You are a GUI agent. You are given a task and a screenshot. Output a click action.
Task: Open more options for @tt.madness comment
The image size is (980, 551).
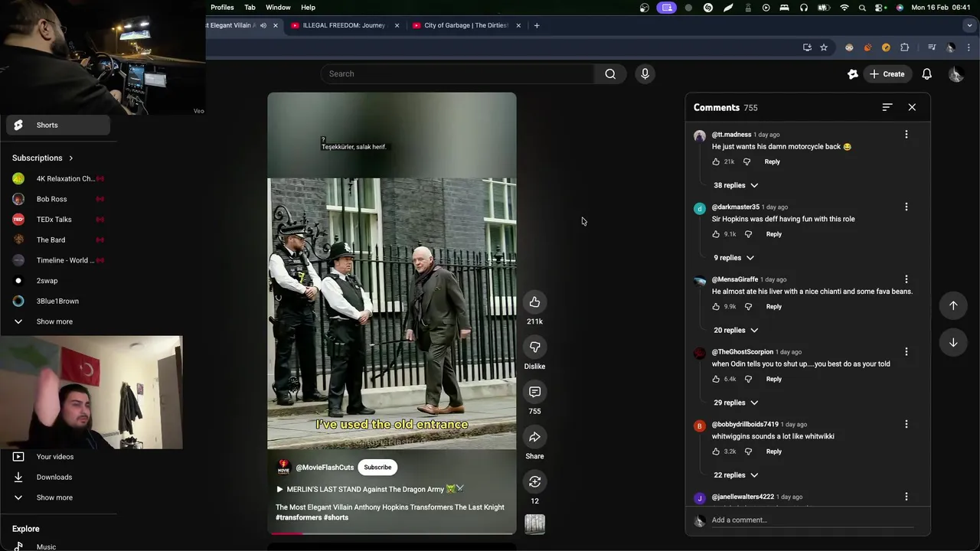(x=906, y=135)
